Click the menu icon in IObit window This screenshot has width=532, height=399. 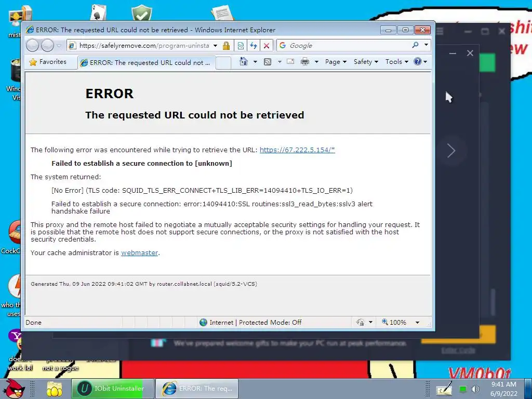(440, 31)
